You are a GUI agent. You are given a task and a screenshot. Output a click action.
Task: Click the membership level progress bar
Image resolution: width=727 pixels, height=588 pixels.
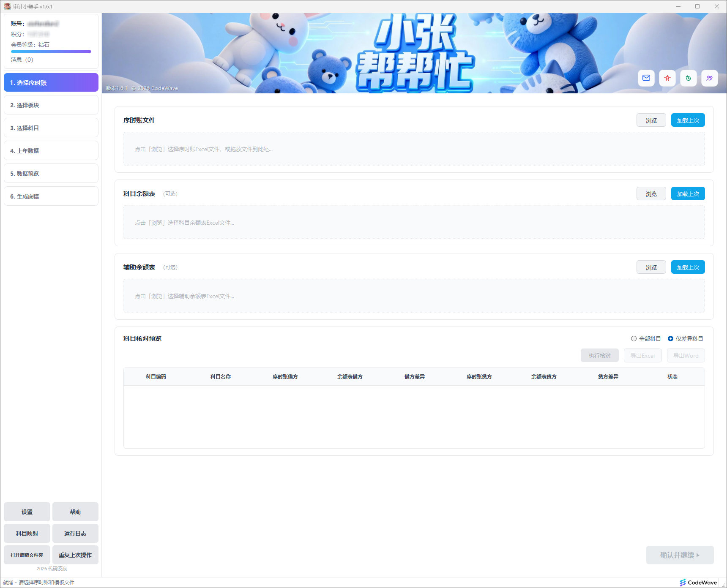[51, 52]
